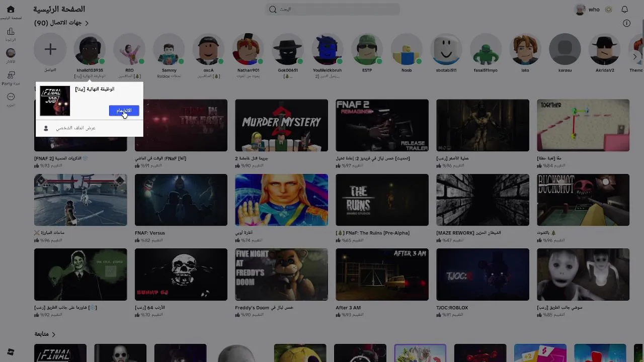Open the FNAF: Versus game thumbnail
The image size is (644, 362).
pyautogui.click(x=181, y=200)
